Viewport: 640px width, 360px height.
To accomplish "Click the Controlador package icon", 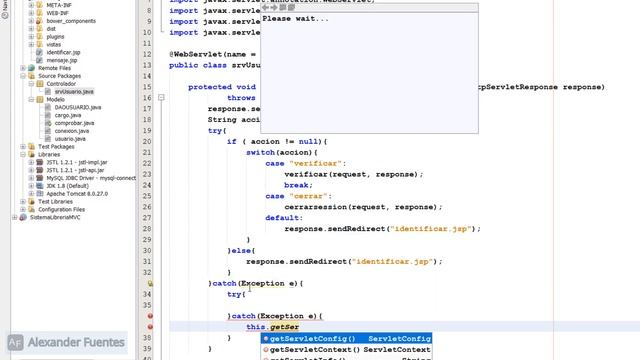I will (x=40, y=84).
